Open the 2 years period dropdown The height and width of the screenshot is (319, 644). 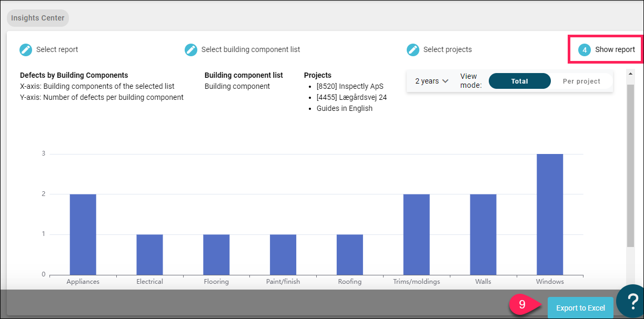pos(431,81)
